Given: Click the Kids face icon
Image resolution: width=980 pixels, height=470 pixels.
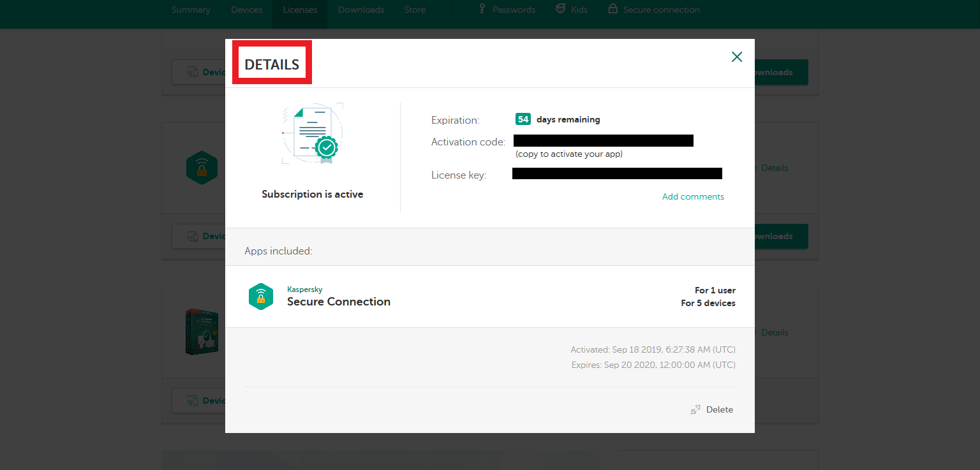Looking at the screenshot, I should click(561, 9).
